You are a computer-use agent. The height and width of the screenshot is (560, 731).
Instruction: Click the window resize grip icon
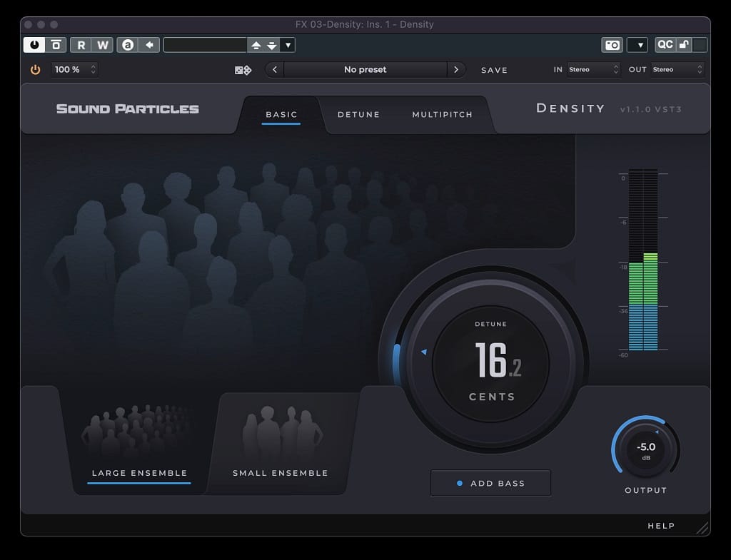tap(702, 528)
